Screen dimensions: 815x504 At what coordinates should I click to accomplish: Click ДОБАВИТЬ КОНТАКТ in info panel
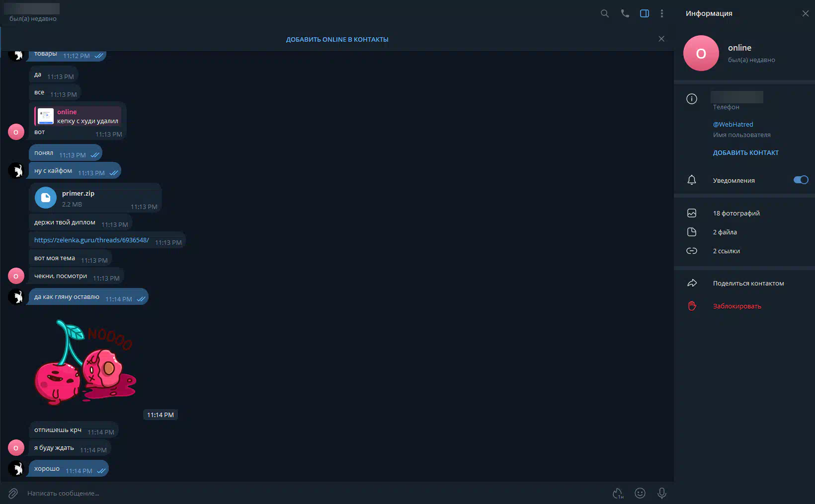click(x=745, y=152)
